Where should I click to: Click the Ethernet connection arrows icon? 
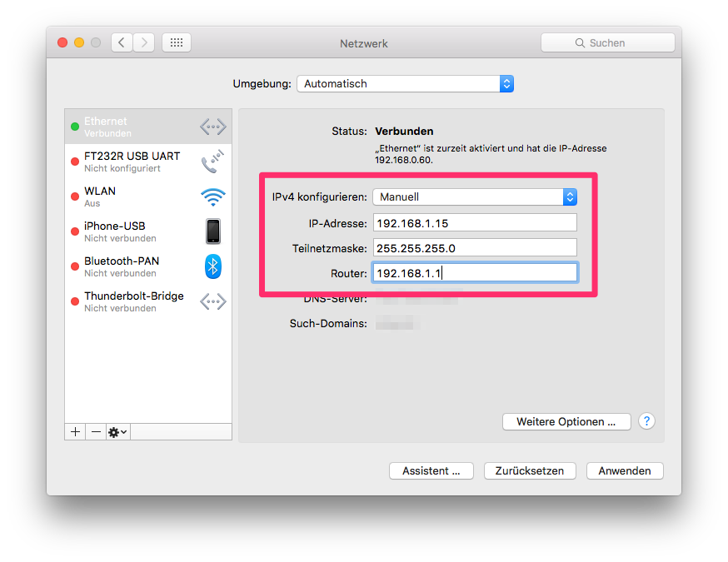coord(213,127)
